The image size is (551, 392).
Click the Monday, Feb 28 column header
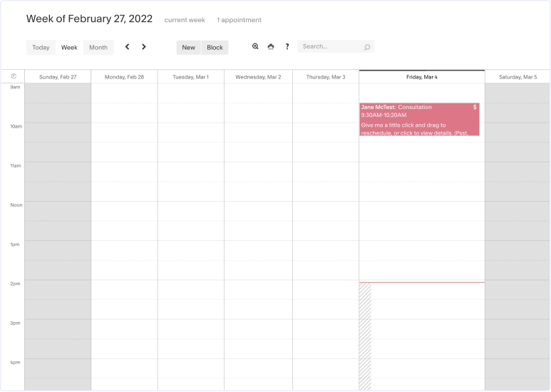(125, 77)
